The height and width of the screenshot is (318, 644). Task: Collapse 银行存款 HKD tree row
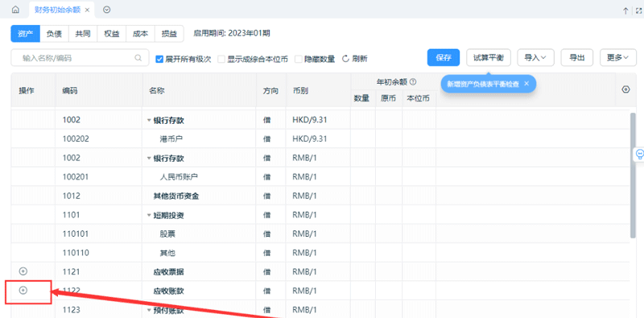[149, 121]
